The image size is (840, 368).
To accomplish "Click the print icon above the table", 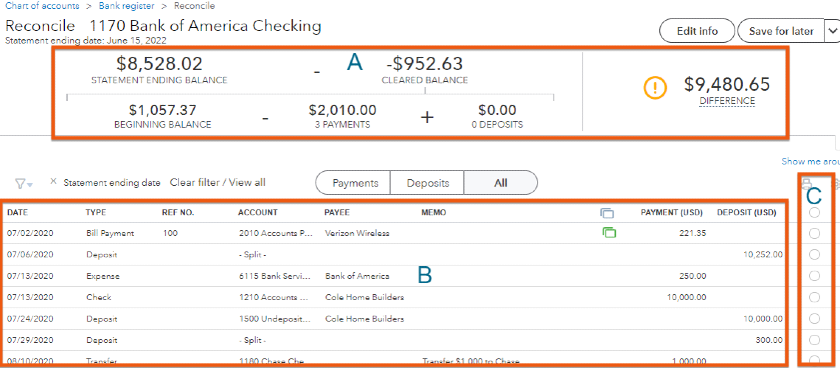I will [806, 184].
